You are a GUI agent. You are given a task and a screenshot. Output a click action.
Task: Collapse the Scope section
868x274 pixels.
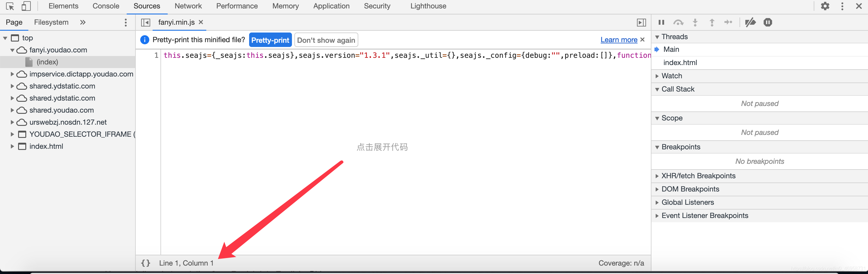pyautogui.click(x=759, y=118)
